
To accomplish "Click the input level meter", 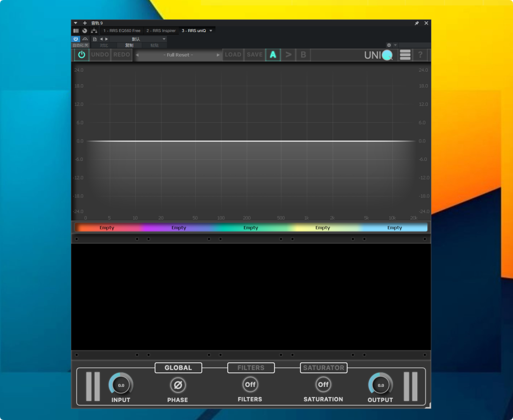I will coord(93,386).
